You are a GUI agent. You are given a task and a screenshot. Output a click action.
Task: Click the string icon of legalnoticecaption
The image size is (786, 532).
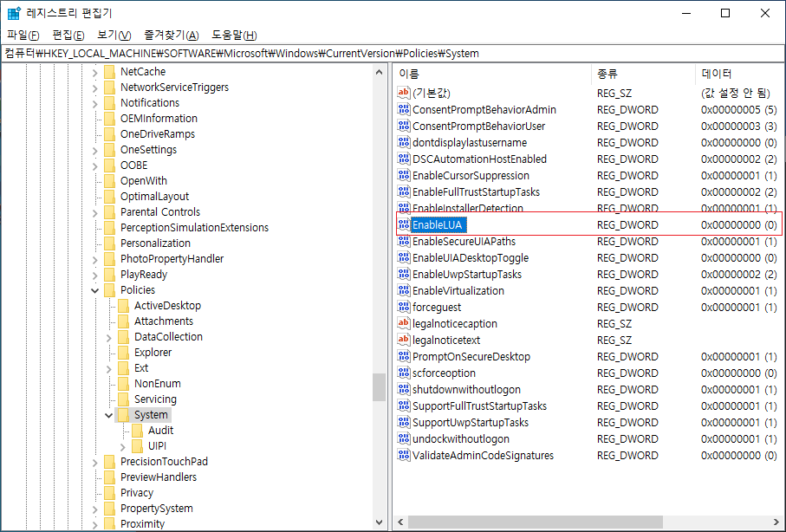pyautogui.click(x=404, y=323)
